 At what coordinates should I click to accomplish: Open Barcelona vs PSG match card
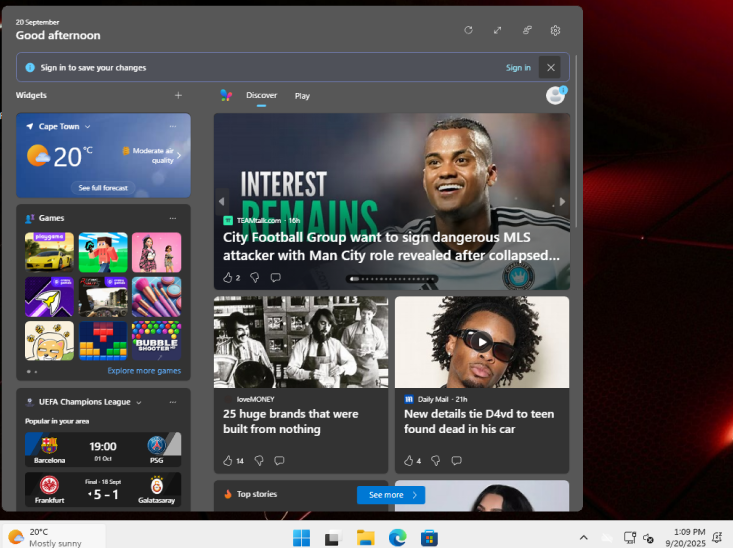pos(103,449)
